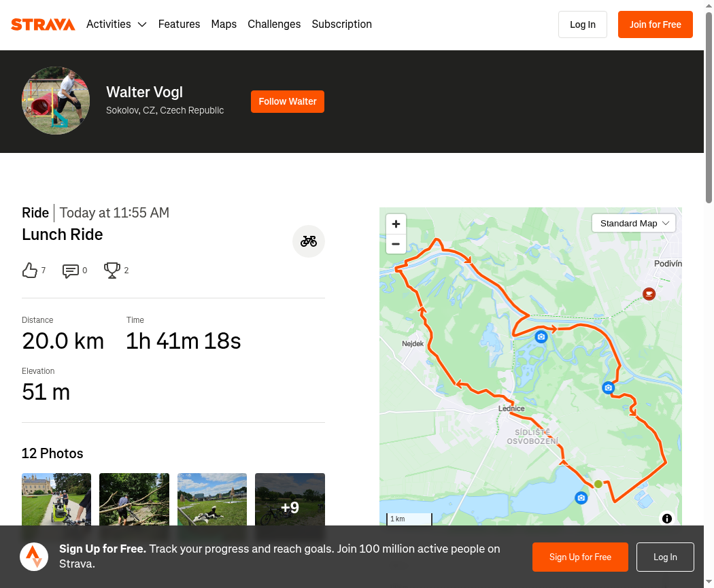Open the castle photo thumbnail
This screenshot has height=588, width=714.
[56, 499]
